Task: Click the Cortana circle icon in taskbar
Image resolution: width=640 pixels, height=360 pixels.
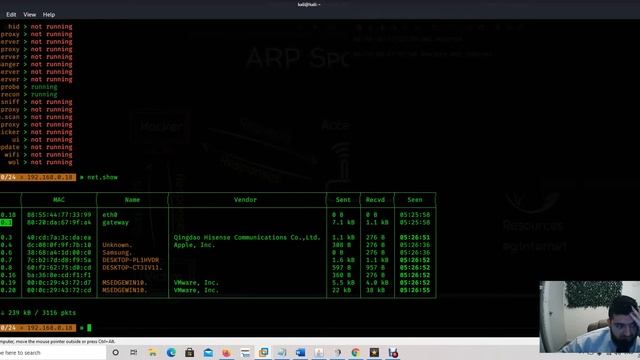Action: point(116,352)
